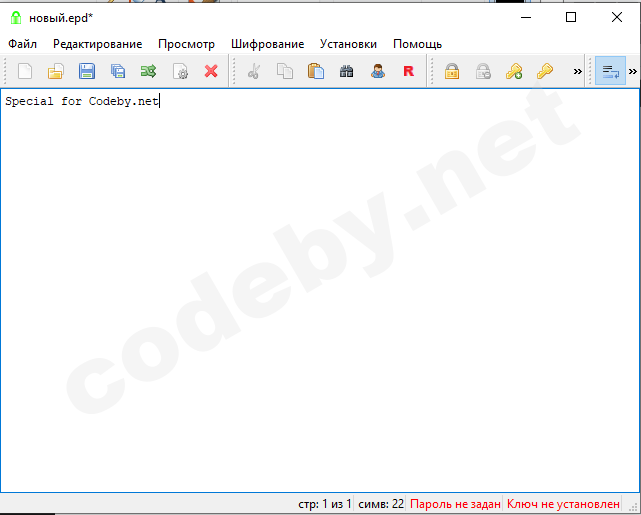Paste from clipboard icon
Screen dimensions: 641x515
click(316, 72)
